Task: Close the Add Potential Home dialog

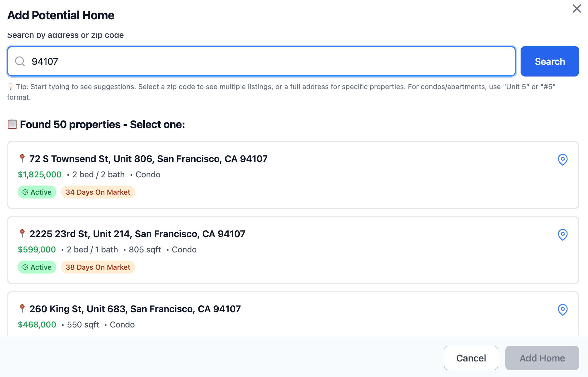Action: click(x=577, y=9)
